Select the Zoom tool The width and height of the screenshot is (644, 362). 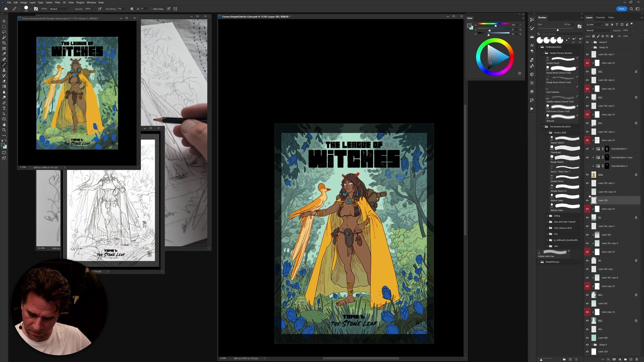(x=4, y=130)
